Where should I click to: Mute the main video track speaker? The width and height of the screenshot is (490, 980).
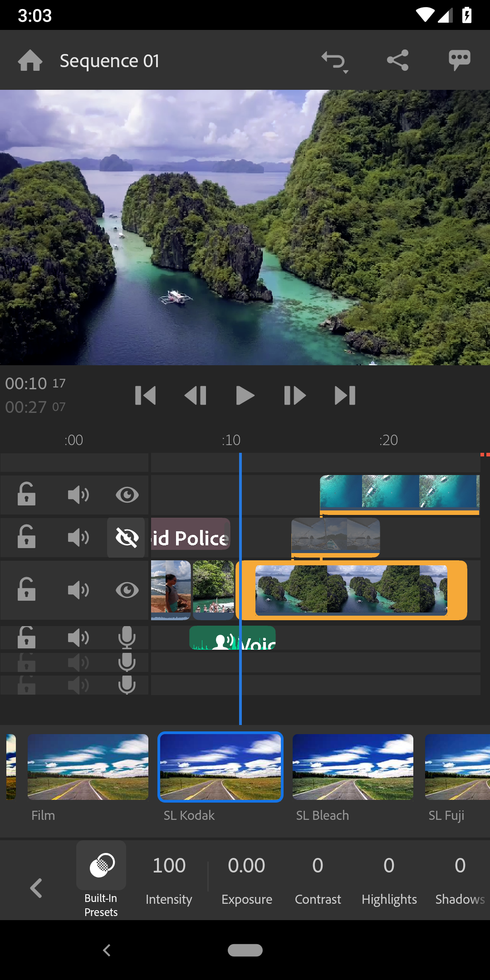click(x=78, y=590)
